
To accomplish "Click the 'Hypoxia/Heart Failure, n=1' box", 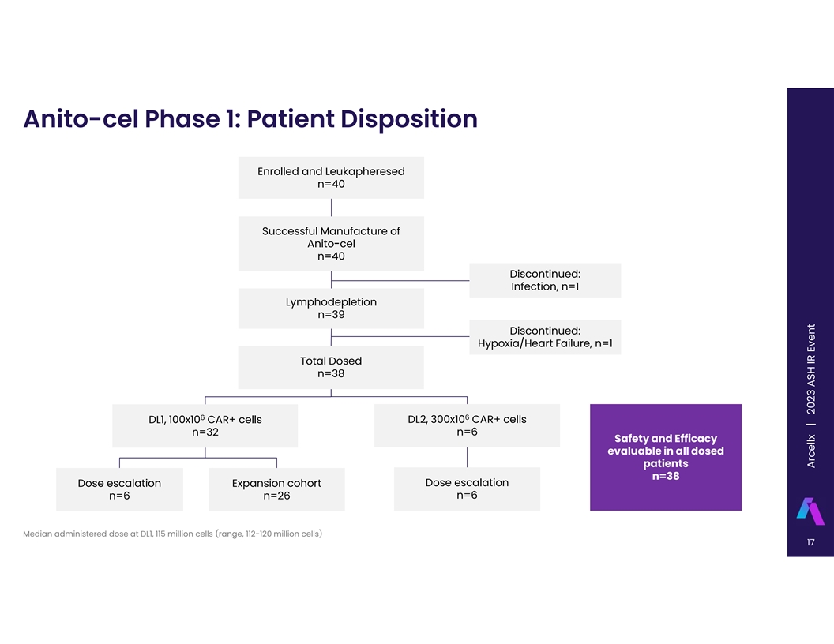I will coord(545,337).
